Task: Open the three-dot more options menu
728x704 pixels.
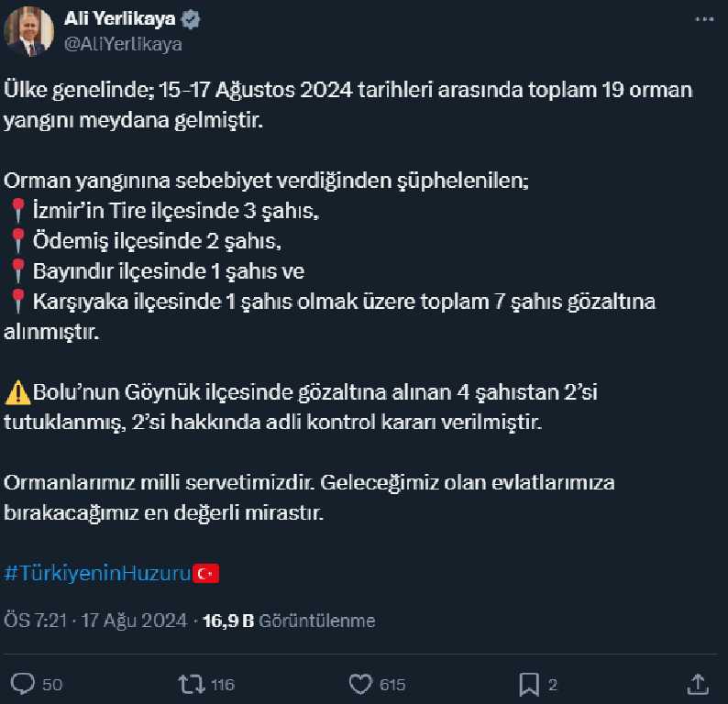Action: click(x=704, y=19)
